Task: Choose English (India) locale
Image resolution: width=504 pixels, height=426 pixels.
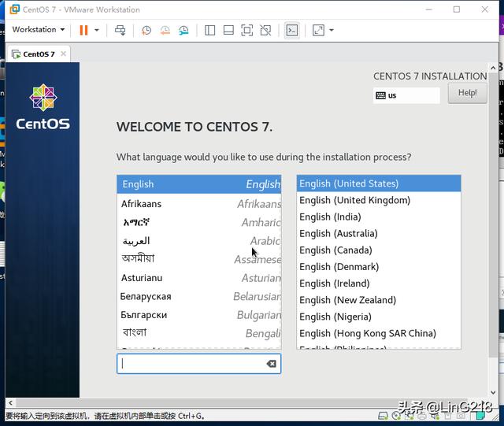Action: point(379,217)
